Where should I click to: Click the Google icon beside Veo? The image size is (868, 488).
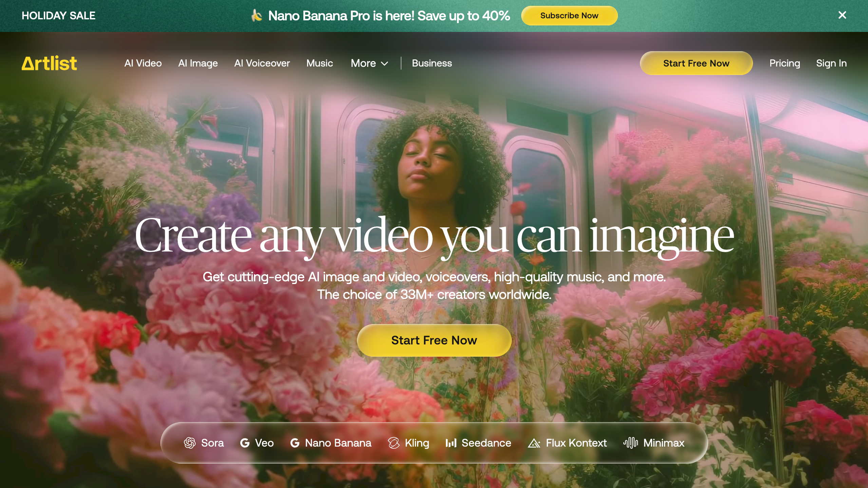click(245, 443)
